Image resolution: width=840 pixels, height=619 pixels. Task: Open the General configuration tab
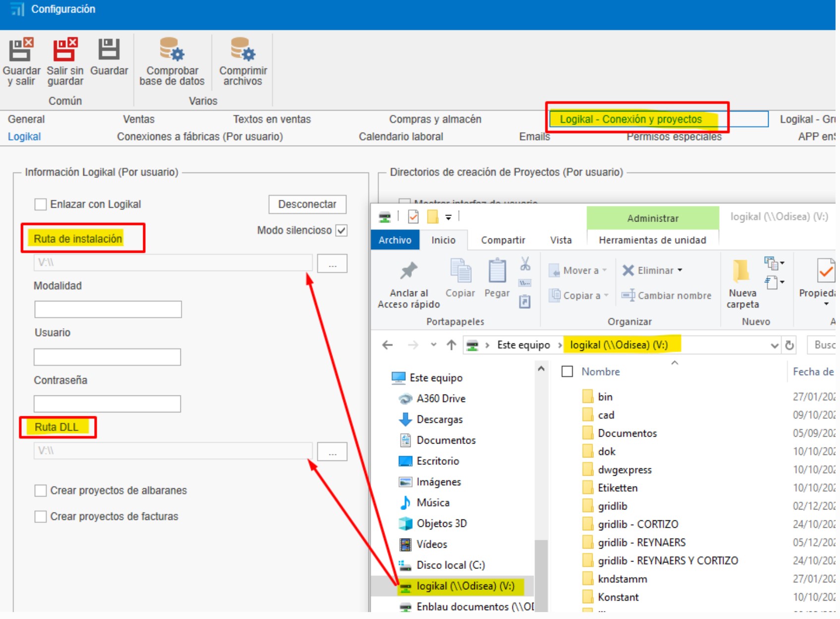[26, 119]
